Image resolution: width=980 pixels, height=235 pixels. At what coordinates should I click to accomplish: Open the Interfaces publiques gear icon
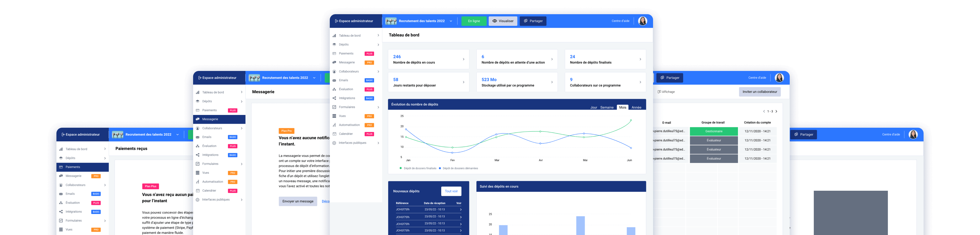[334, 143]
